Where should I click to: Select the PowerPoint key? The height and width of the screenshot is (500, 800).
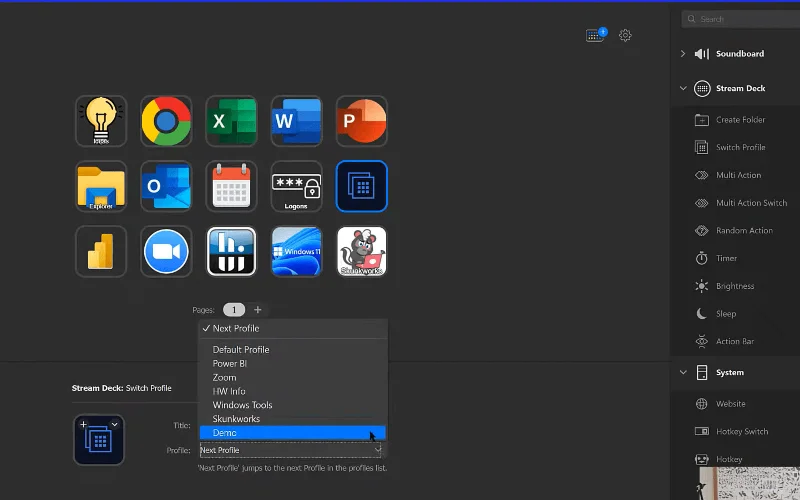[x=362, y=121]
